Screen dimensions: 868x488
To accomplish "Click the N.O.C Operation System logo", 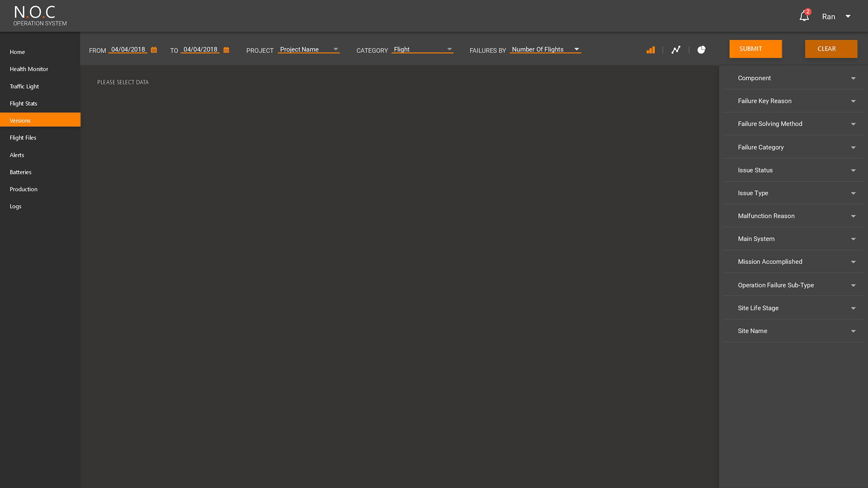I will coord(40,16).
